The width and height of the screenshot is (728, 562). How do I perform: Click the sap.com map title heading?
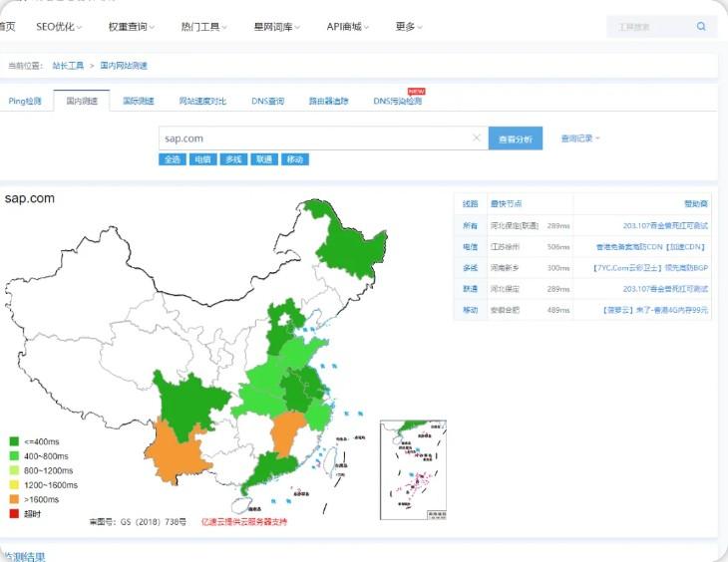(x=30, y=198)
